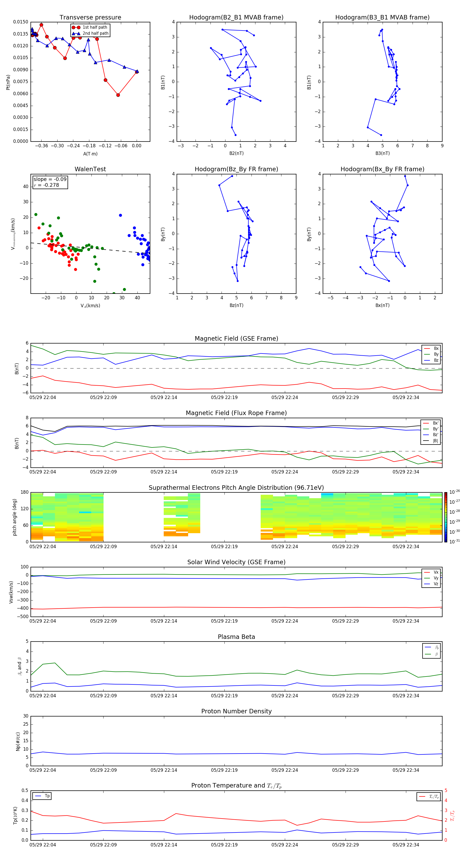Click the "2nd half path" legend entry
This screenshot has width=473, height=868.
[x=90, y=33]
